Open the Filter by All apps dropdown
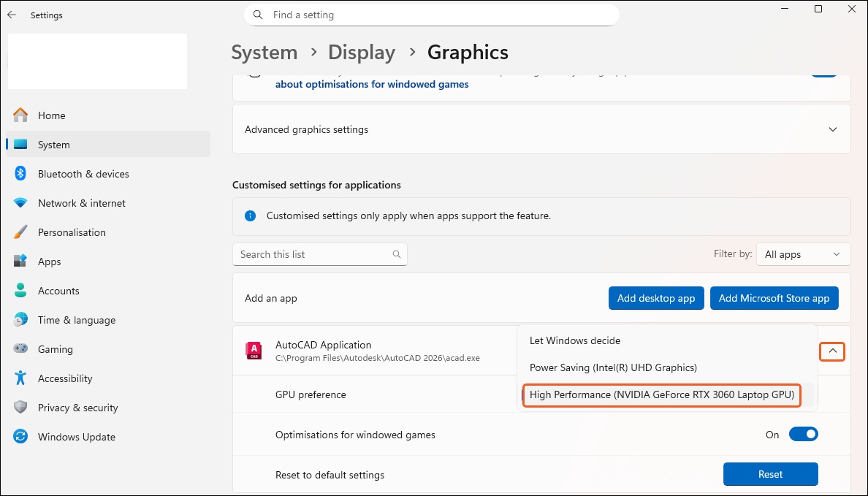The height and width of the screenshot is (496, 868). click(x=803, y=254)
